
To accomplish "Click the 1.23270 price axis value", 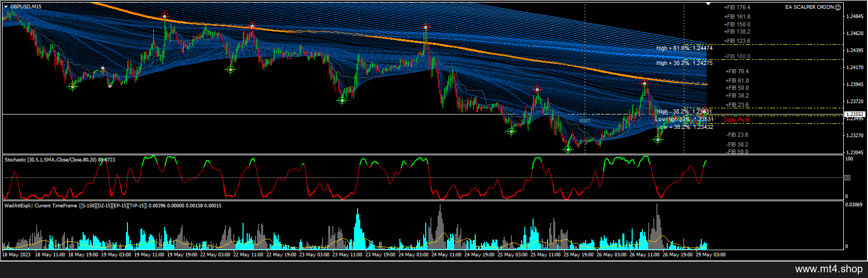I will pos(855,136).
